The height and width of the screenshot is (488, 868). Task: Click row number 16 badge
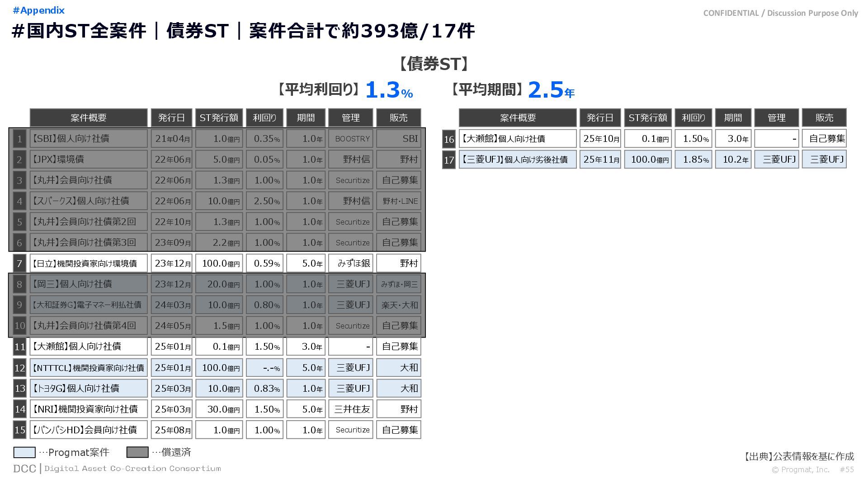(448, 139)
